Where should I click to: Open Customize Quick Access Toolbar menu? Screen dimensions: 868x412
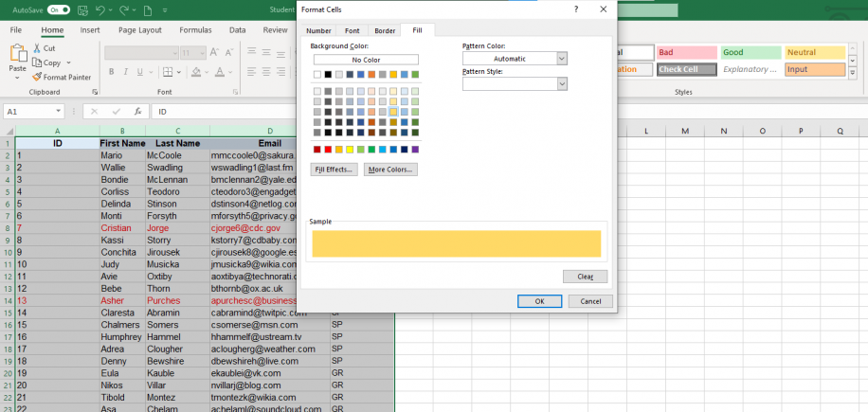pyautogui.click(x=166, y=10)
